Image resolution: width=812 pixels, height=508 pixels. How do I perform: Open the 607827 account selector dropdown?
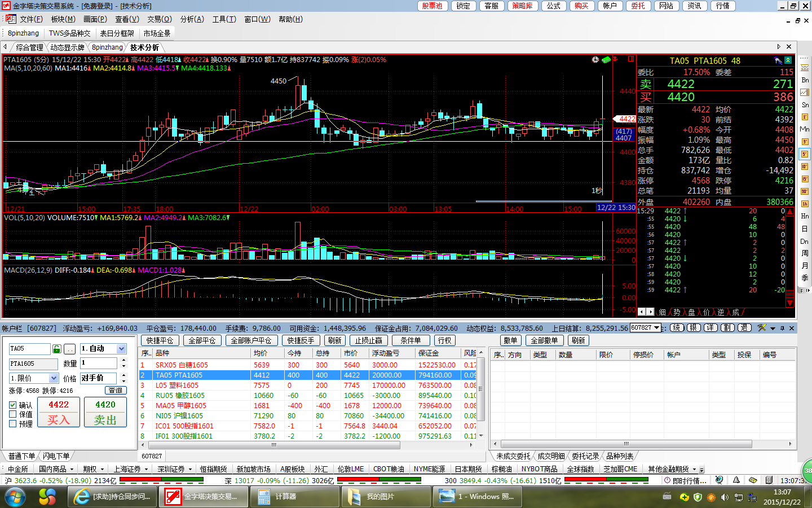(656, 328)
